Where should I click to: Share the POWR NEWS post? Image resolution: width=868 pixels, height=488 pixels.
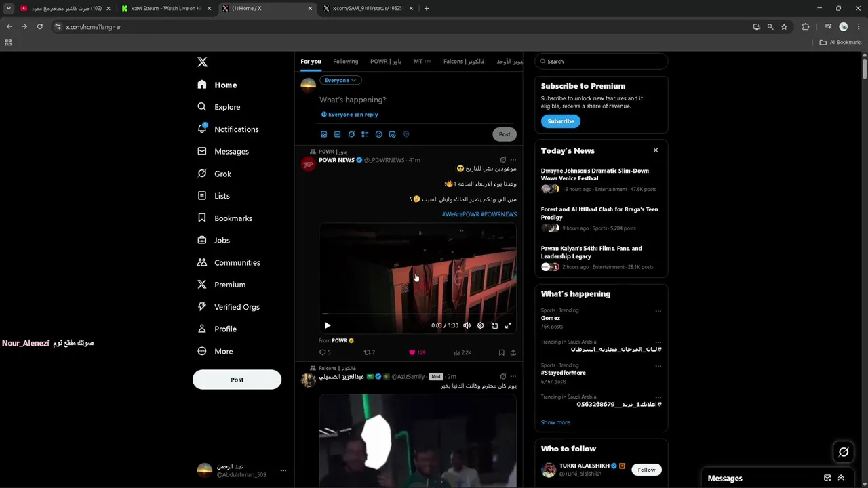tap(513, 352)
